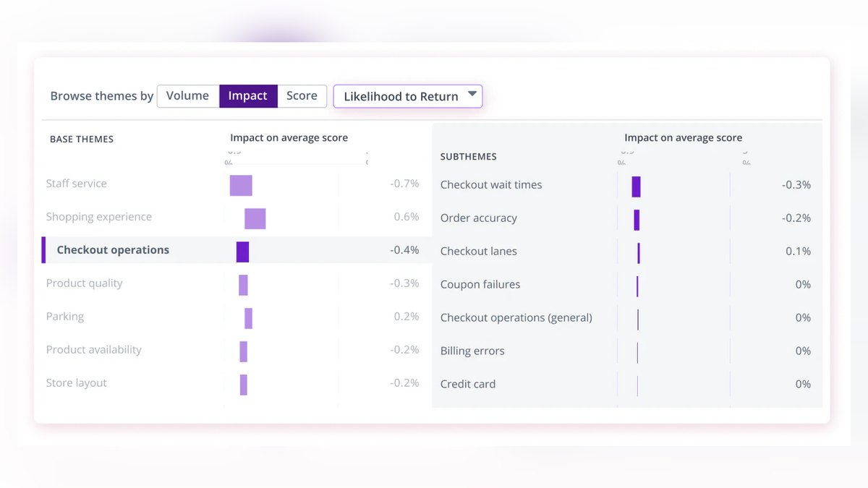Select the Billing errors subtheme
The width and height of the screenshot is (868, 488).
pos(472,351)
